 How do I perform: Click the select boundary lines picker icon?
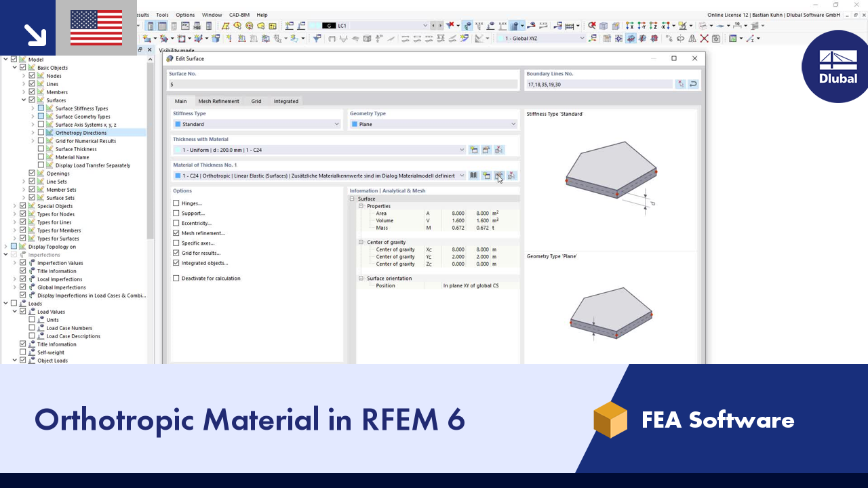click(681, 84)
